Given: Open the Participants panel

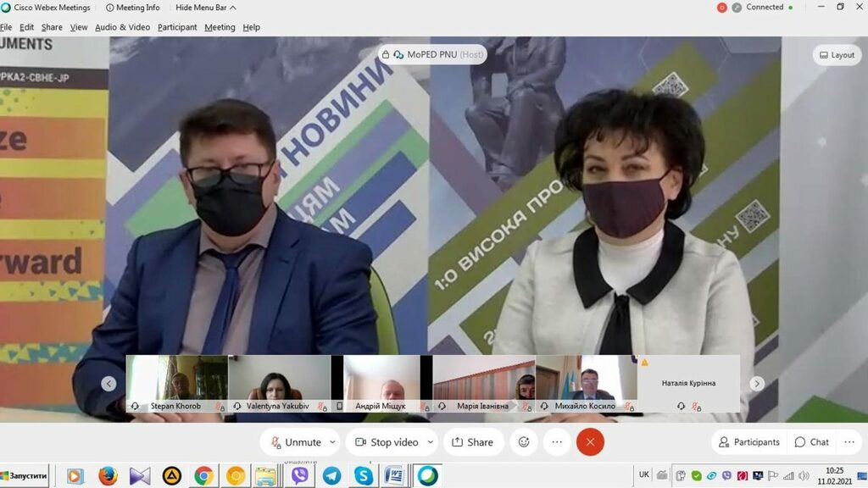Looking at the screenshot, I should click(x=748, y=442).
